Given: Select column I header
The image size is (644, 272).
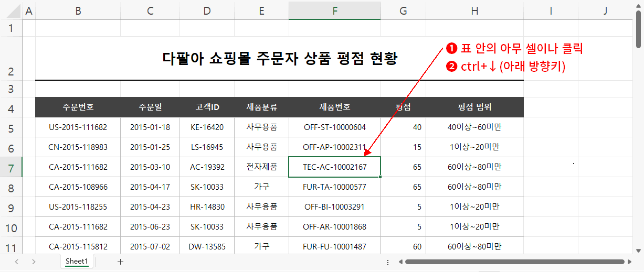Looking at the screenshot, I should coord(551,10).
